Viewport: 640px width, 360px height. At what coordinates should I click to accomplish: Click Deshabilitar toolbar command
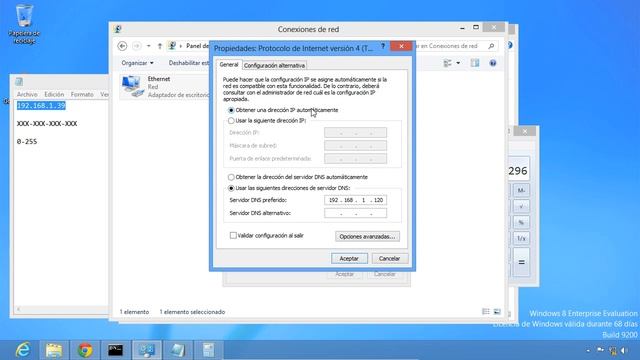(x=189, y=63)
